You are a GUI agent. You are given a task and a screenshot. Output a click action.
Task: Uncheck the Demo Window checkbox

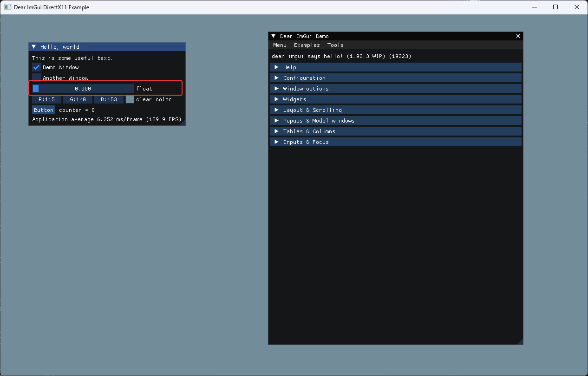click(36, 67)
